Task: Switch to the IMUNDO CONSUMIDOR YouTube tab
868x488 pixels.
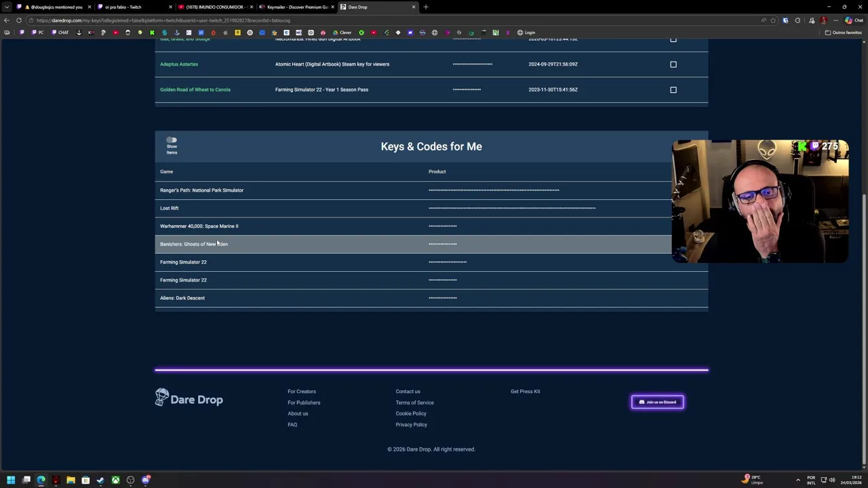Action: click(x=216, y=7)
